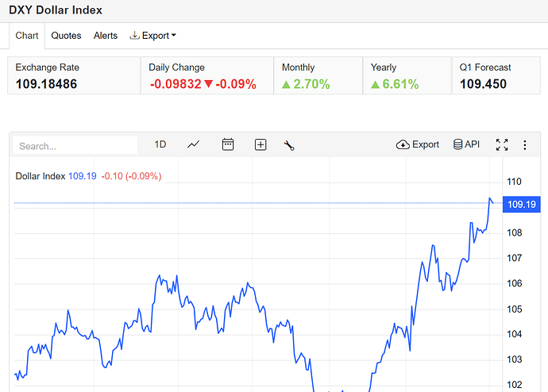Change the 1D interval selector
The image size is (548, 392).
click(x=160, y=144)
